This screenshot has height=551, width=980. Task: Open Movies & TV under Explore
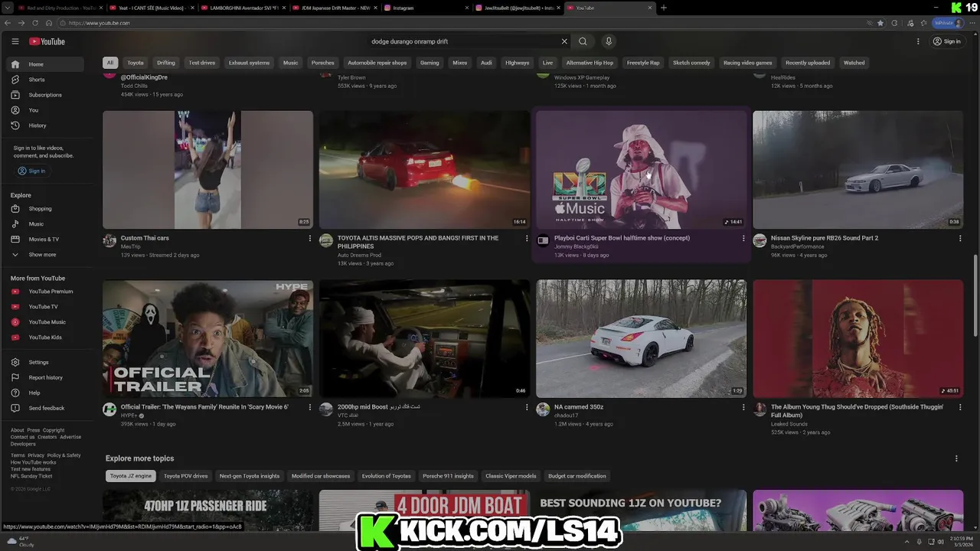coord(46,240)
